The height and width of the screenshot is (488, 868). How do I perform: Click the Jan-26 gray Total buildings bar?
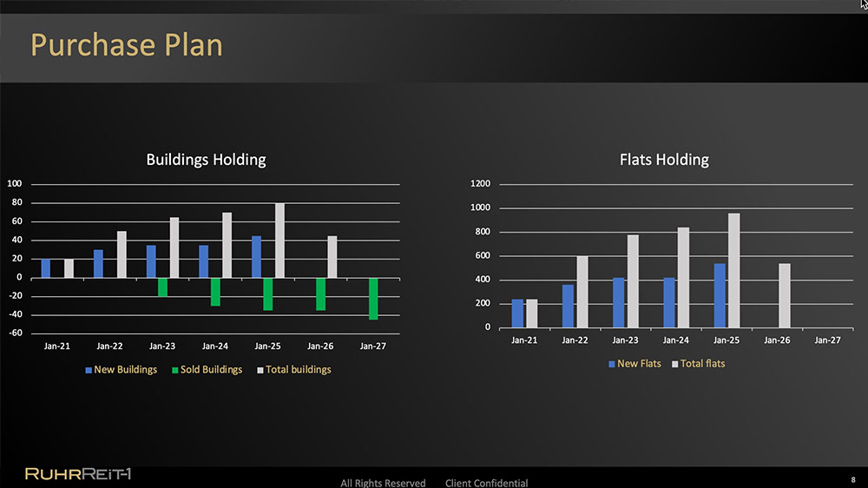[332, 257]
